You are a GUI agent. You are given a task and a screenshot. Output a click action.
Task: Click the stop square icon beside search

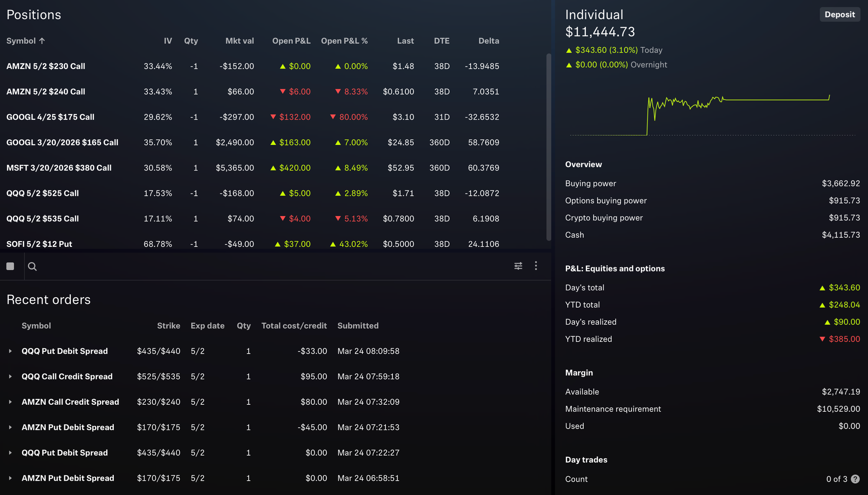[10, 266]
